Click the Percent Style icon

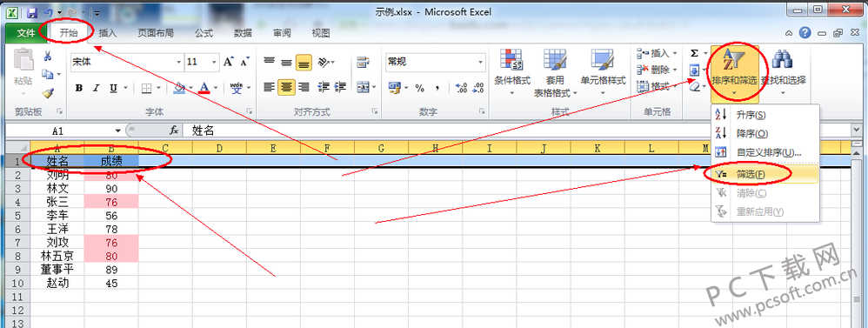419,88
